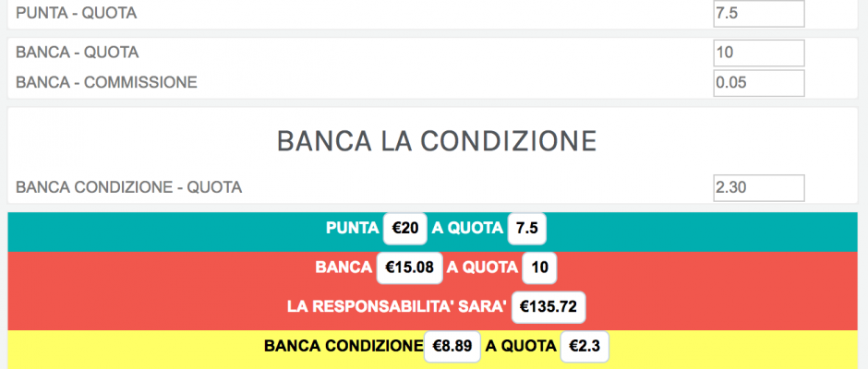The height and width of the screenshot is (369, 868).
Task: Focus the BANCA - QUOTA input field
Action: pos(758,53)
